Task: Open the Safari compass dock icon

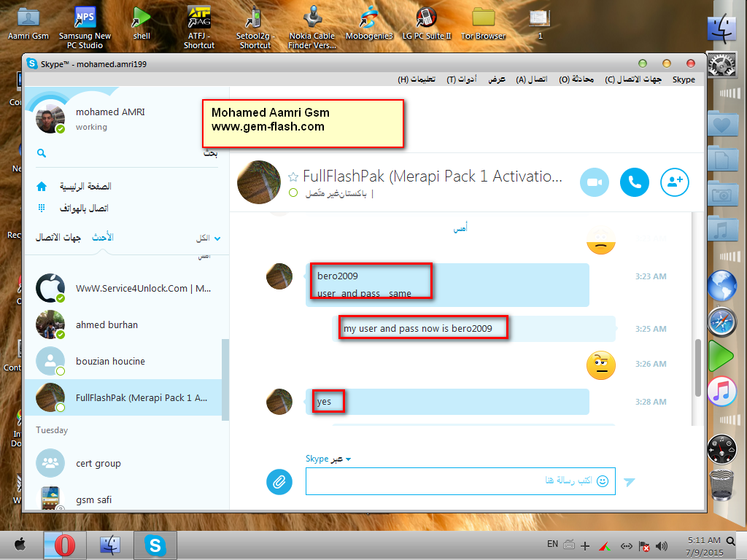Action: 721,322
